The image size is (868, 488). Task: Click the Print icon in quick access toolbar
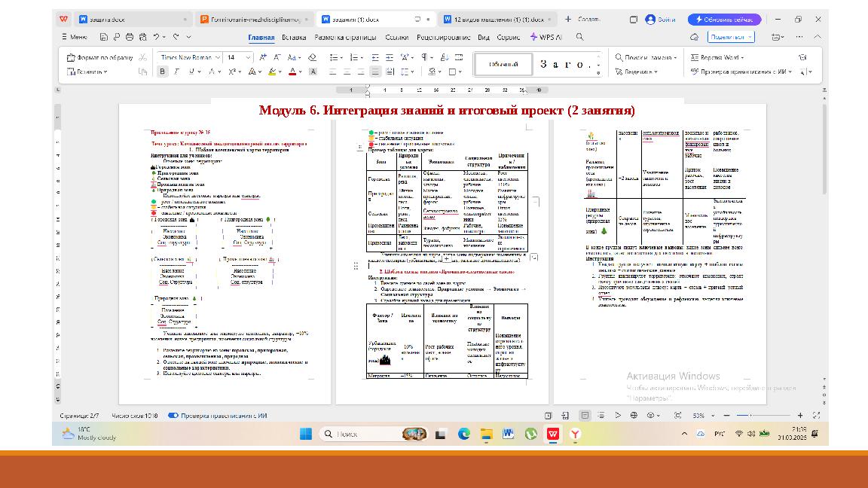pos(130,37)
